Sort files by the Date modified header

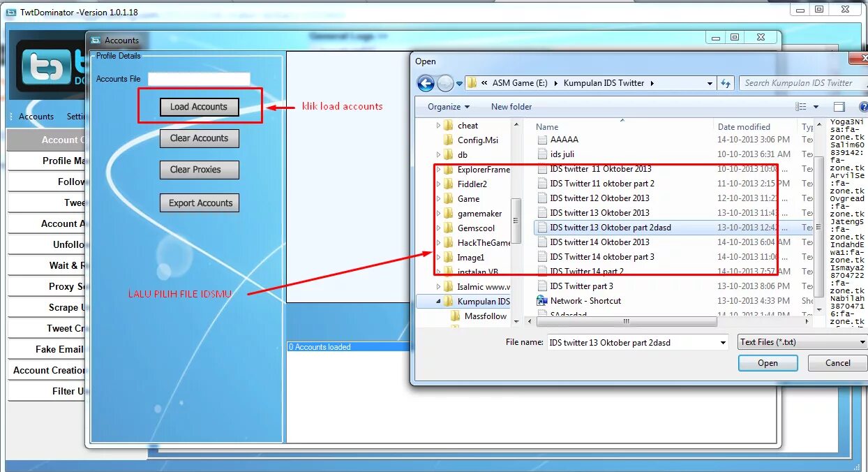tap(744, 127)
